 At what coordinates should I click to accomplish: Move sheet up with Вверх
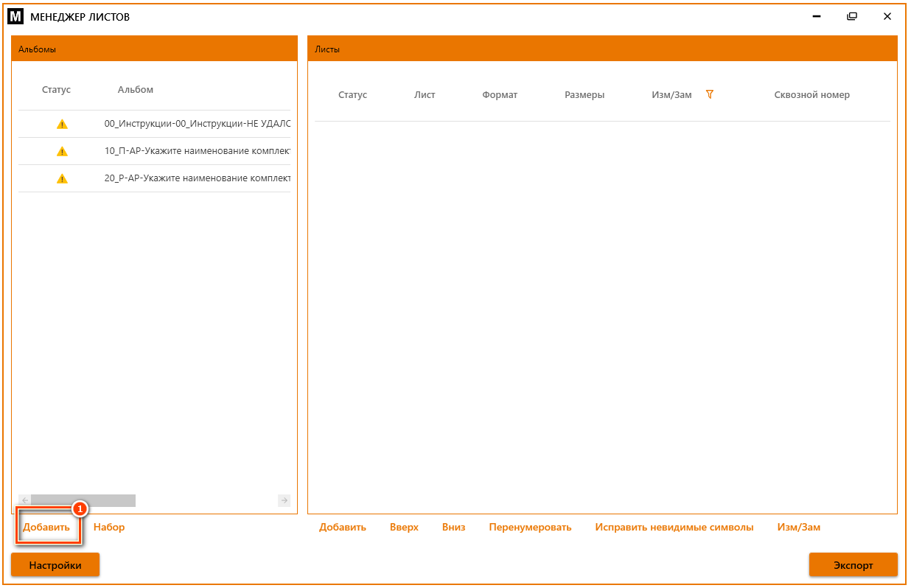tap(404, 527)
